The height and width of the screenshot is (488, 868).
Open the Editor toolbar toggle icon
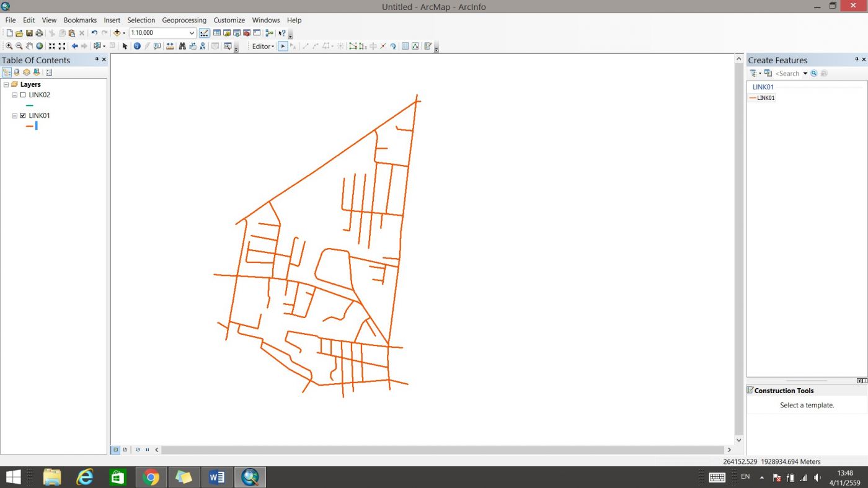204,33
